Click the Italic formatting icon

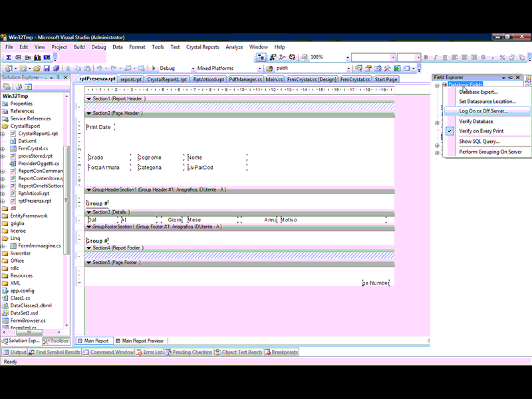tap(436, 57)
